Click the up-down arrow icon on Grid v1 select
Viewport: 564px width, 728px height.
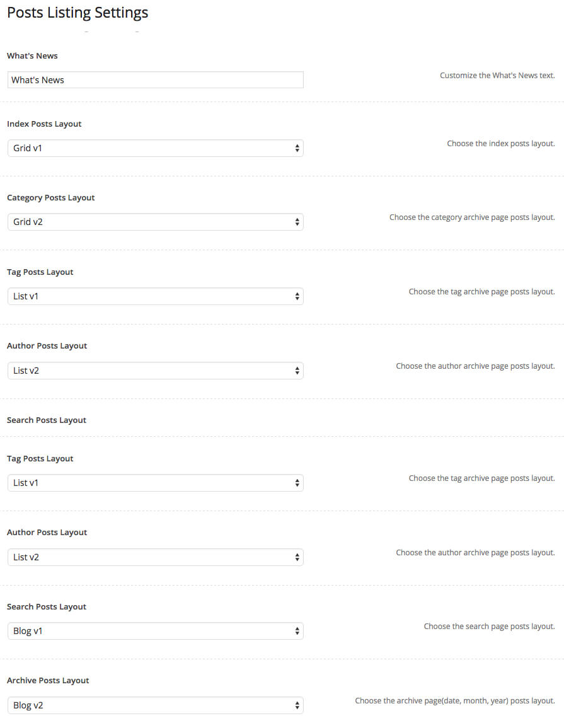[297, 148]
